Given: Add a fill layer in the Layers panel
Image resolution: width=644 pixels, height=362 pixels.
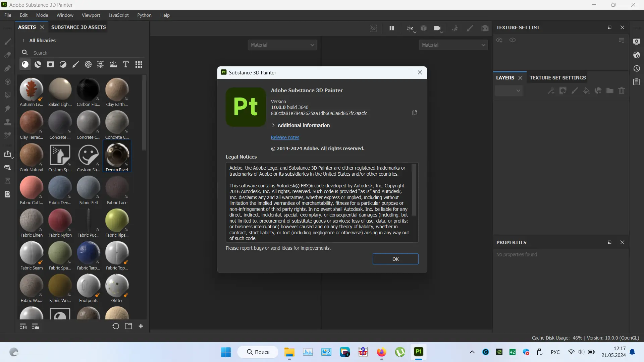Looking at the screenshot, I should tap(587, 90).
